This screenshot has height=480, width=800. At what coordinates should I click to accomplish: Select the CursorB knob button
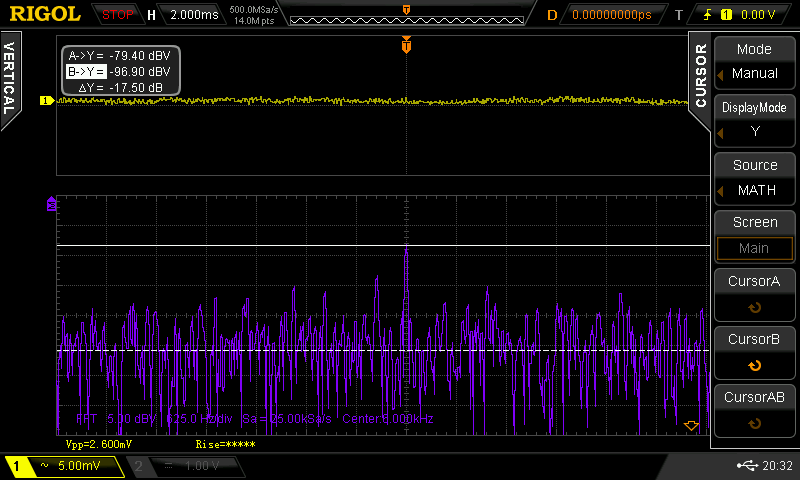coord(754,352)
